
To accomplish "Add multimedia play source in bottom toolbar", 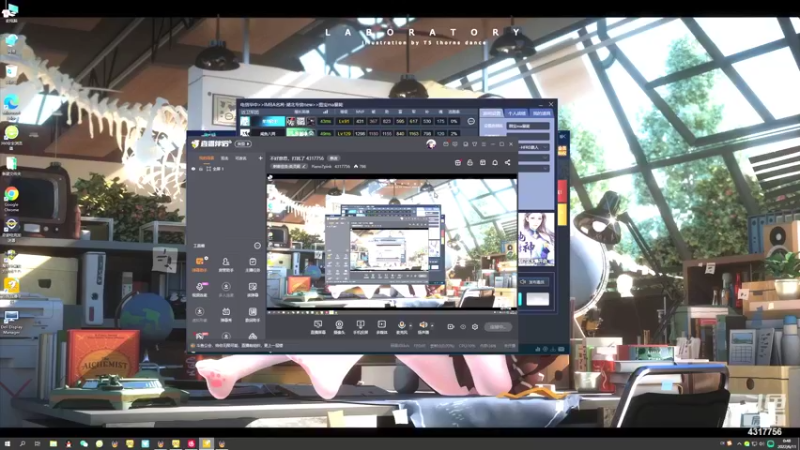I will click(381, 327).
